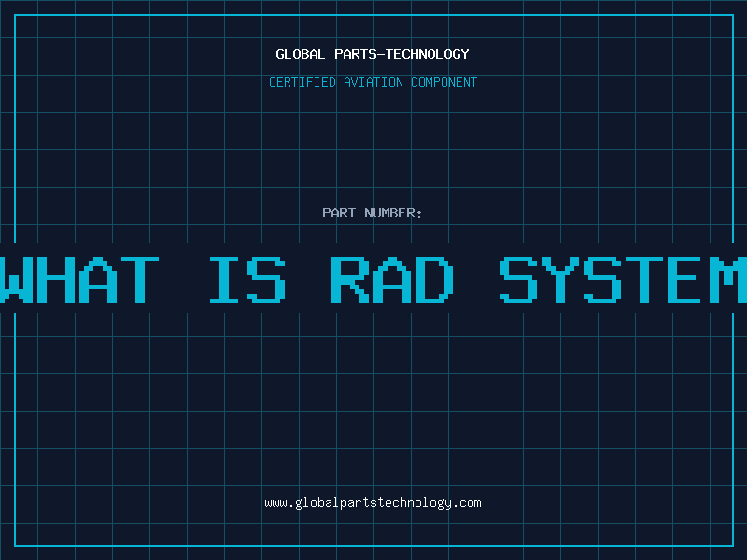Select the large word RAD
This screenshot has width=747, height=560.
click(392, 279)
